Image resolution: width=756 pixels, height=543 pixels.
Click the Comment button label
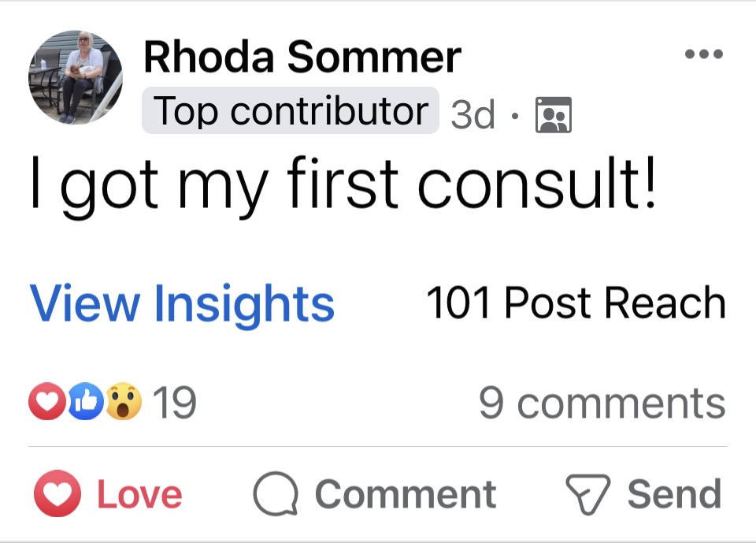click(406, 494)
